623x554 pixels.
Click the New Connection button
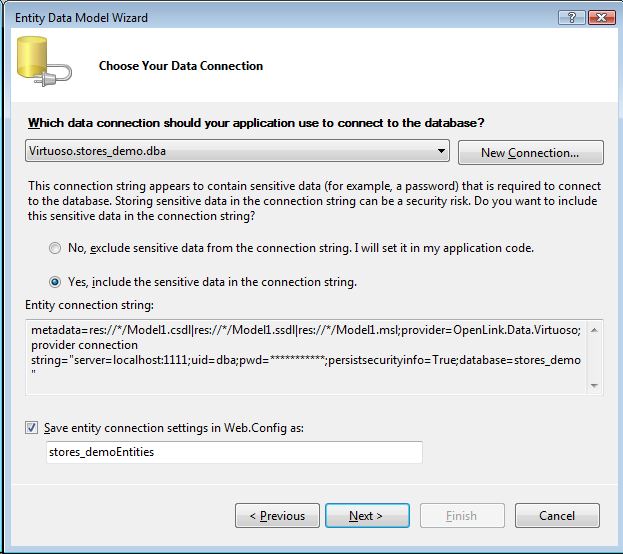pyautogui.click(x=530, y=153)
